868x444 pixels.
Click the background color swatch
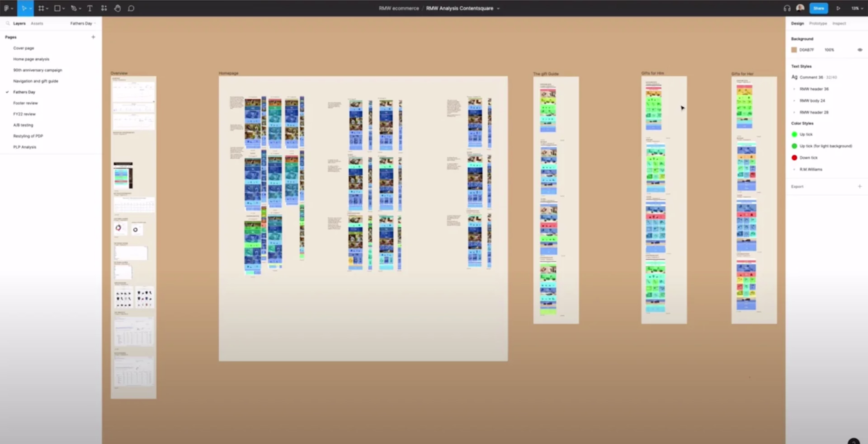pos(794,50)
